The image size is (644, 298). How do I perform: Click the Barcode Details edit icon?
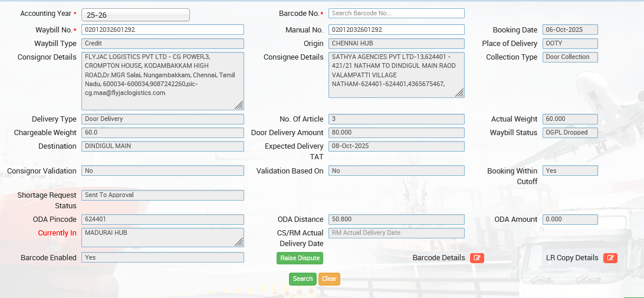477,258
